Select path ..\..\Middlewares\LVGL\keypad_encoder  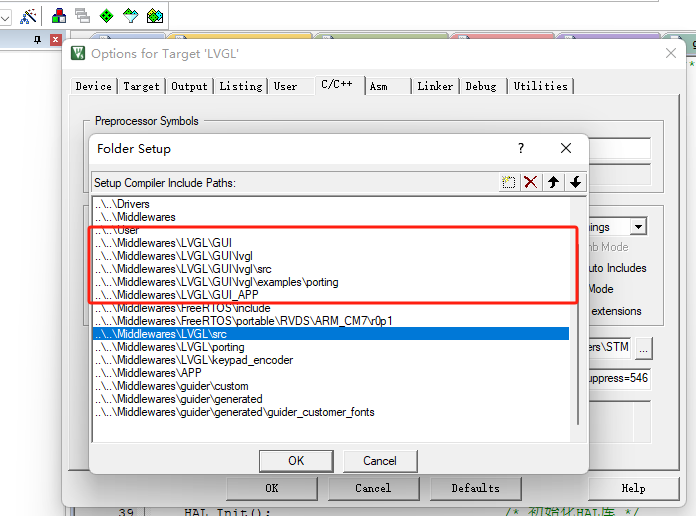point(331,360)
